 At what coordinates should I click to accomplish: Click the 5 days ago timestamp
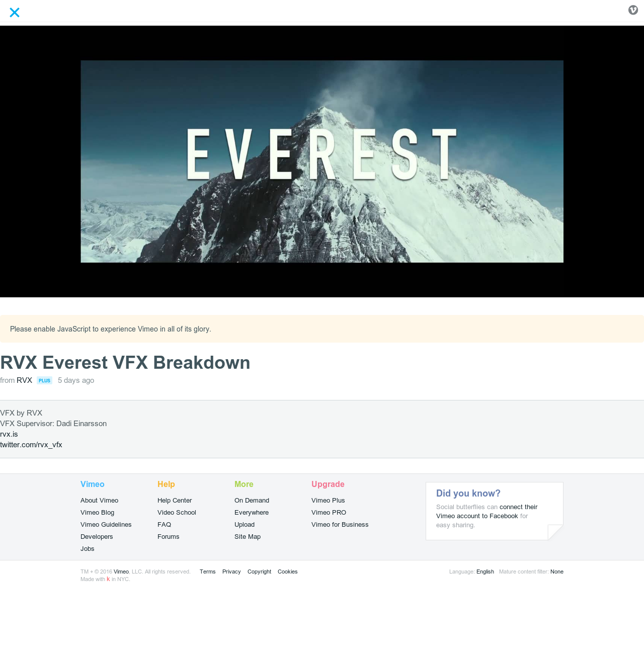point(76,380)
